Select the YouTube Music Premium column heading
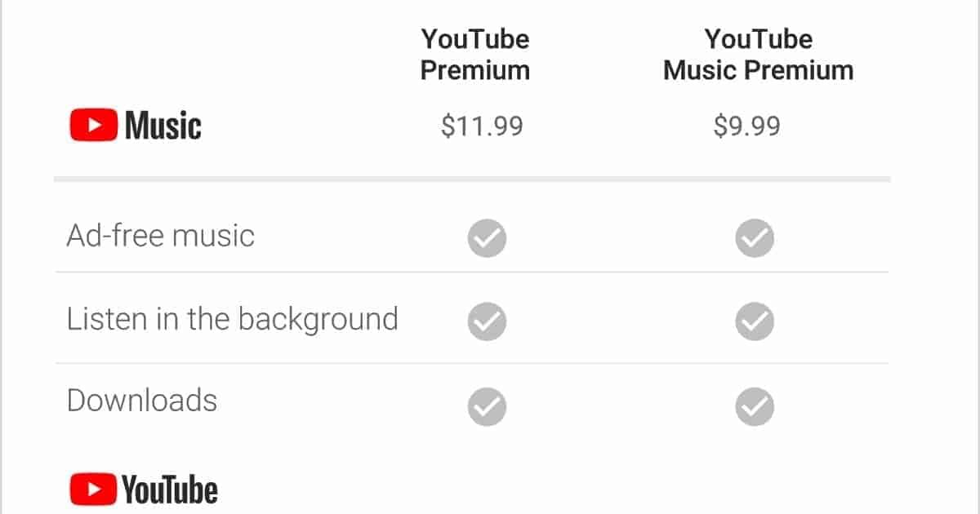The width and height of the screenshot is (980, 514). click(x=758, y=55)
